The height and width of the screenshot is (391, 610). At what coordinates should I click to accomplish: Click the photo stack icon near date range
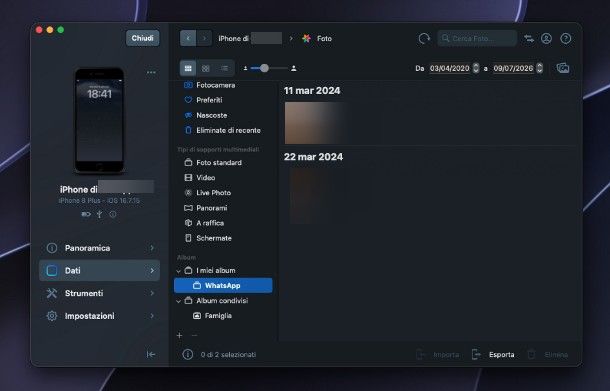[563, 68]
